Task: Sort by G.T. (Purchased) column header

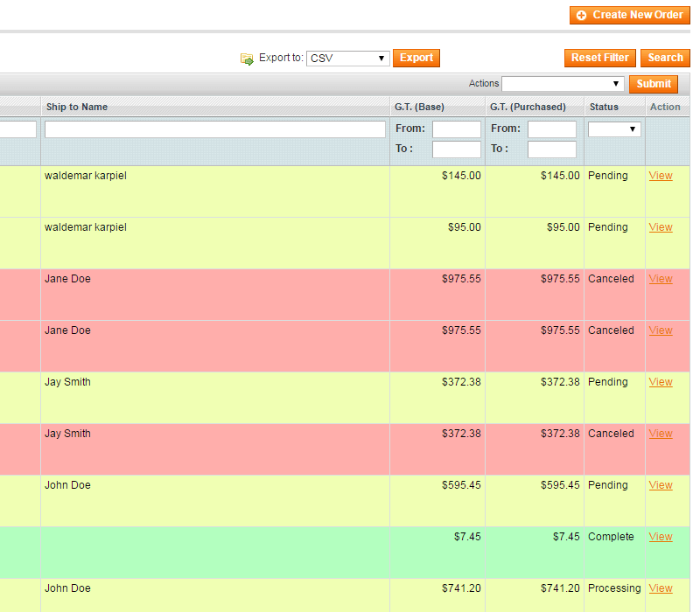Action: click(x=528, y=107)
